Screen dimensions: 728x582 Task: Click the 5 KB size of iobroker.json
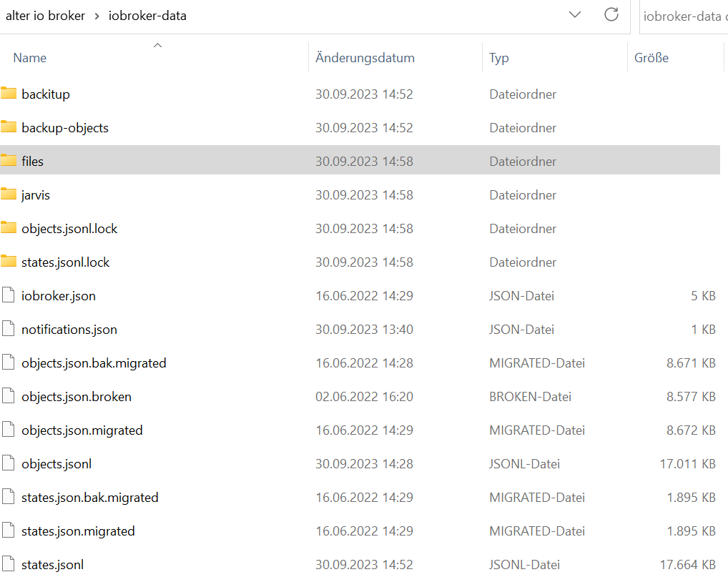pos(703,296)
